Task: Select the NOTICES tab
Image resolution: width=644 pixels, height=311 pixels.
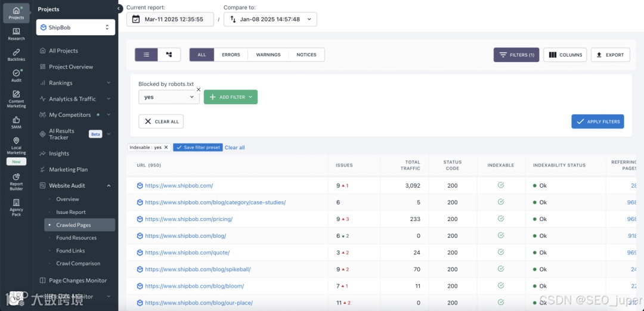Action: (x=306, y=55)
